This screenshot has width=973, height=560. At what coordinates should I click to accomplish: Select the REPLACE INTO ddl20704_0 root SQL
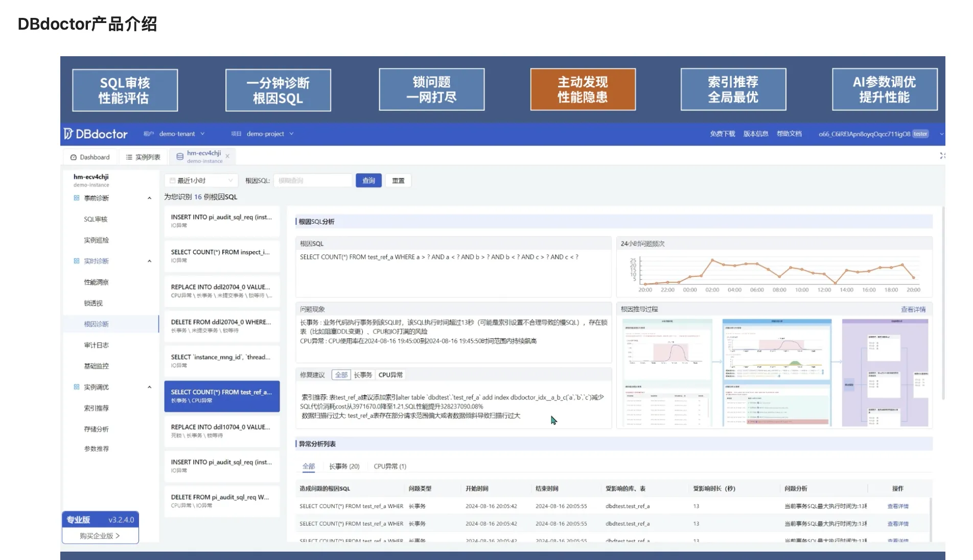pyautogui.click(x=222, y=291)
